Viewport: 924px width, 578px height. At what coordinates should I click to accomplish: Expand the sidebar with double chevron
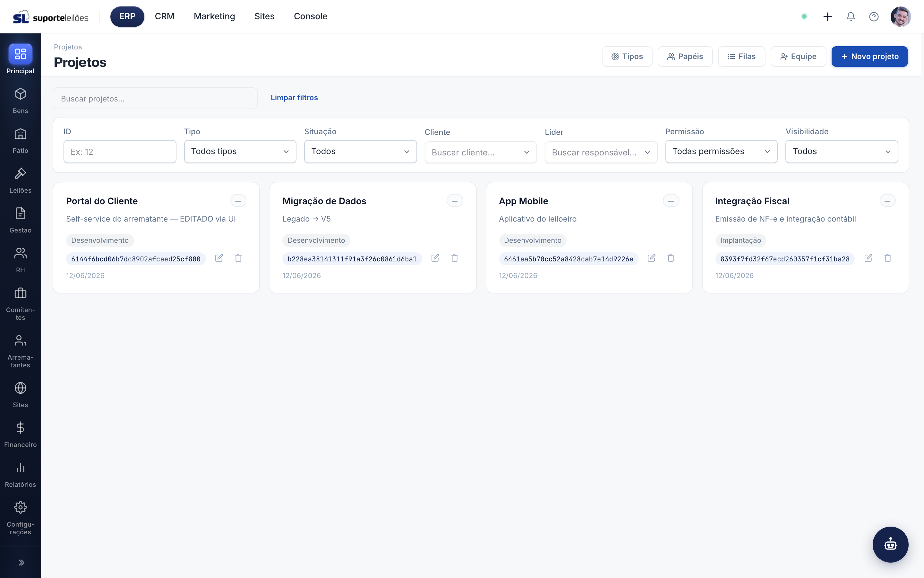(21, 562)
